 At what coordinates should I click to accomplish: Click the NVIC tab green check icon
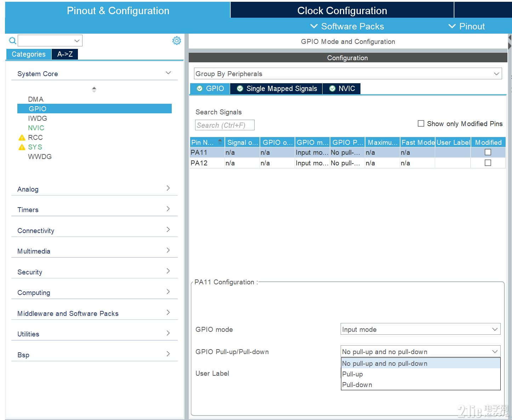332,89
